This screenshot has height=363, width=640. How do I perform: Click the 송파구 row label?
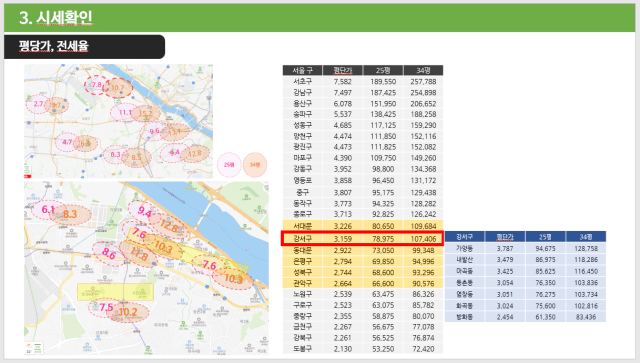[302, 114]
